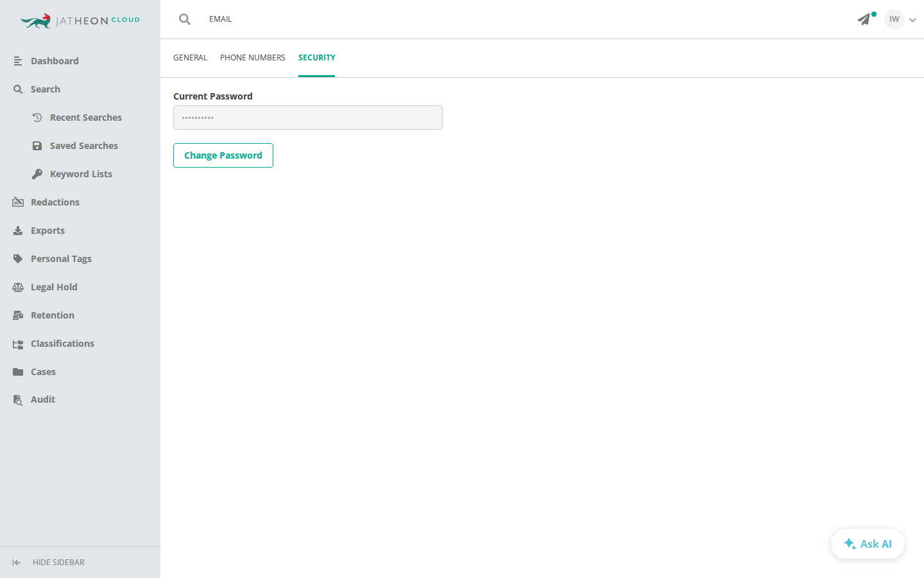The width and height of the screenshot is (924, 578).
Task: Click the Exports download icon
Action: pos(18,231)
